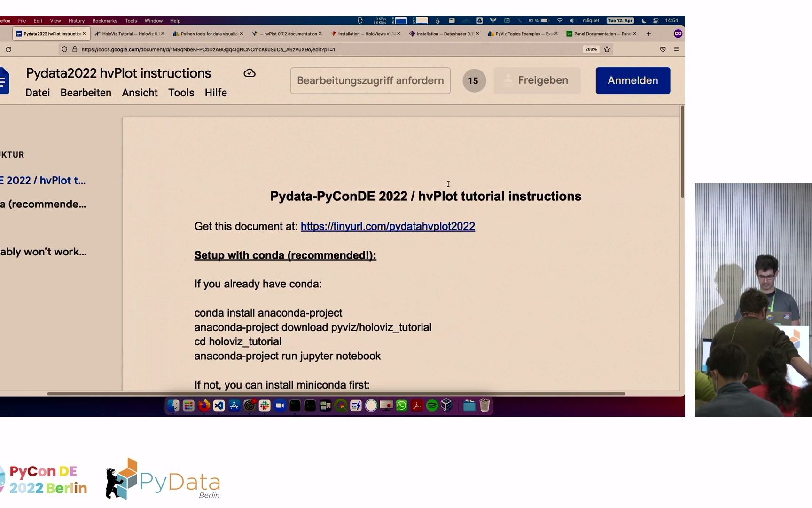
Task: Click the tracking protection shield icon
Action: [64, 49]
